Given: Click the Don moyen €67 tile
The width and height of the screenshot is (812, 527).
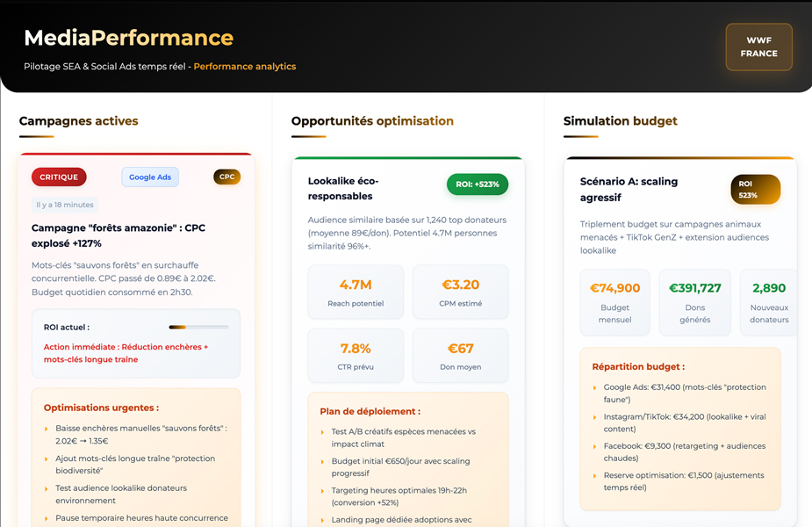Looking at the screenshot, I should [460, 356].
